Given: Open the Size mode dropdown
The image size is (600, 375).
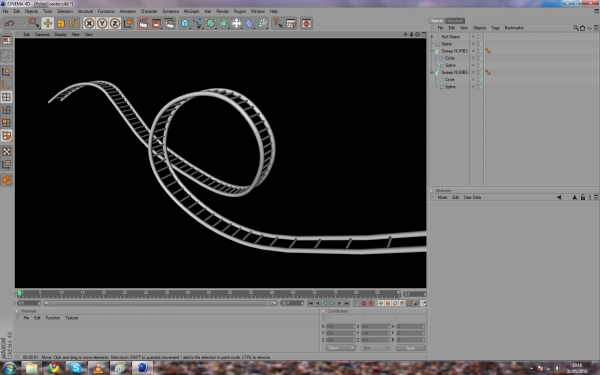Looking at the screenshot, I should [375, 348].
